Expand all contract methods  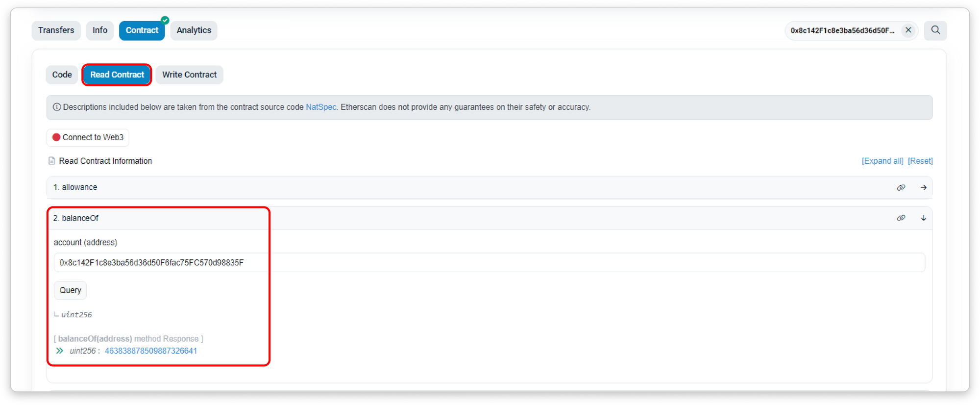coord(882,161)
